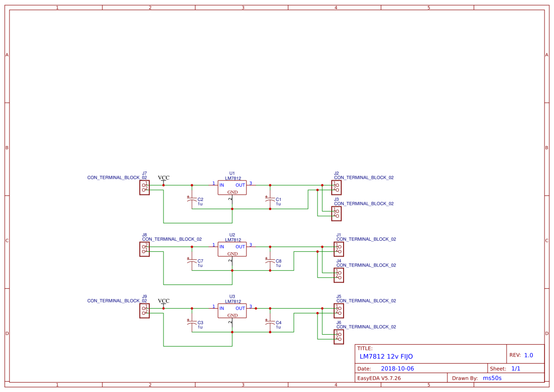Image resolution: width=554 pixels, height=392 pixels.
Task: Select the U2 LM7812 regulator symbol
Action: point(232,249)
